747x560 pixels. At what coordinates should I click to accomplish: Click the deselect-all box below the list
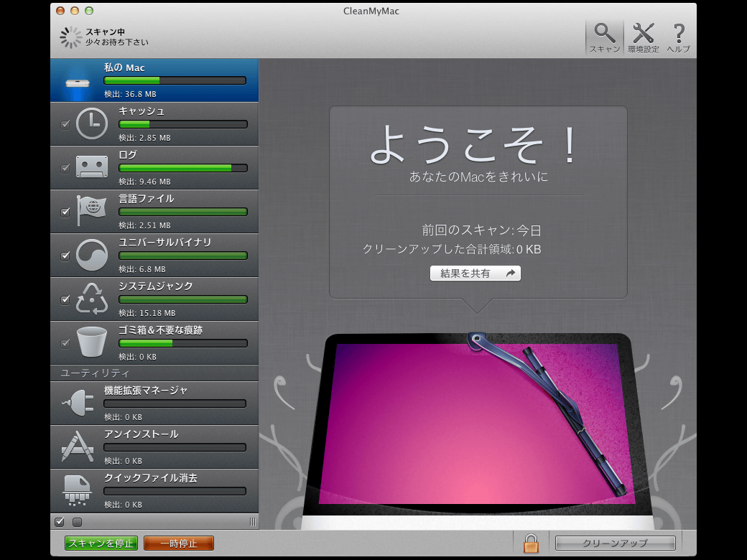(77, 522)
